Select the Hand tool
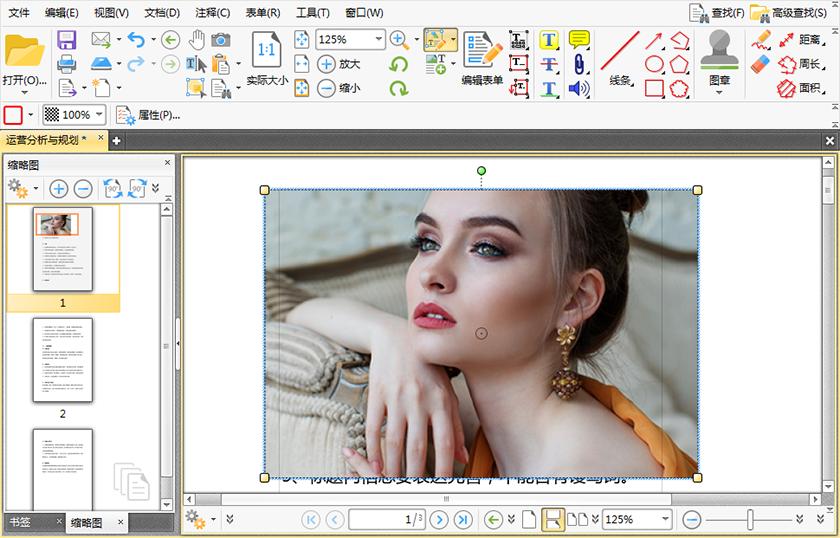Viewport: 840px width, 538px height. (196, 40)
